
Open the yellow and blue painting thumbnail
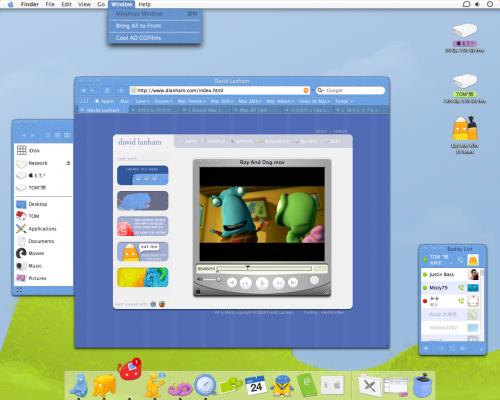[x=143, y=277]
